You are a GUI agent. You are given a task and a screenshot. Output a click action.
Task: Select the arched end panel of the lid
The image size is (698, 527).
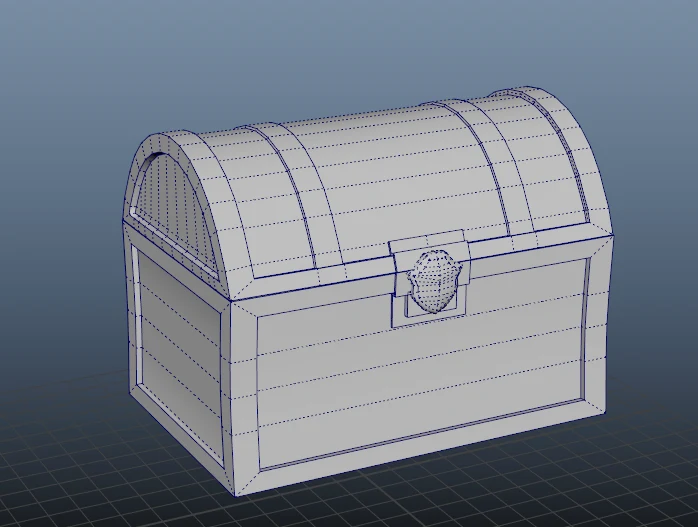point(174,216)
